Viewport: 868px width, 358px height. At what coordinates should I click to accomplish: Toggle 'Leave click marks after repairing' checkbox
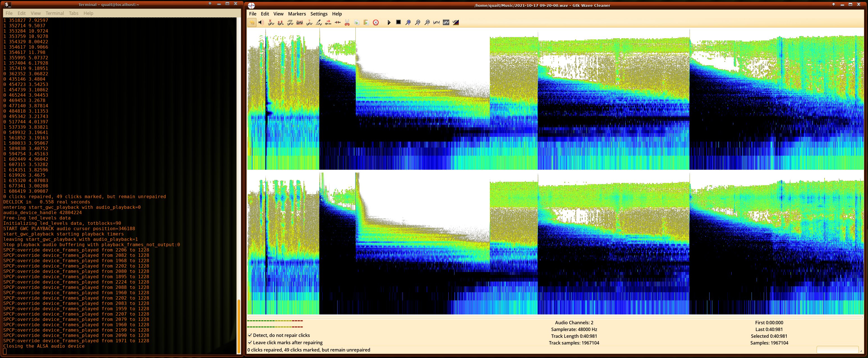pos(250,343)
